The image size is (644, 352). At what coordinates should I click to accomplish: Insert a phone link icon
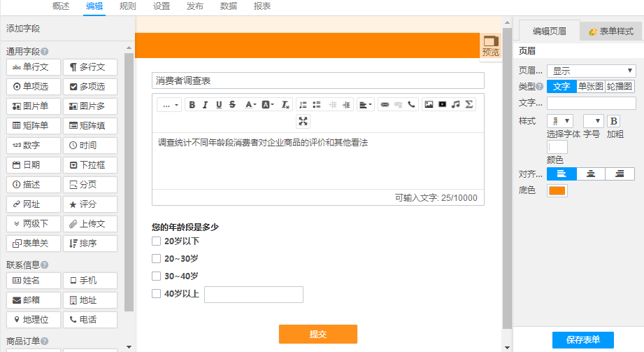click(411, 104)
